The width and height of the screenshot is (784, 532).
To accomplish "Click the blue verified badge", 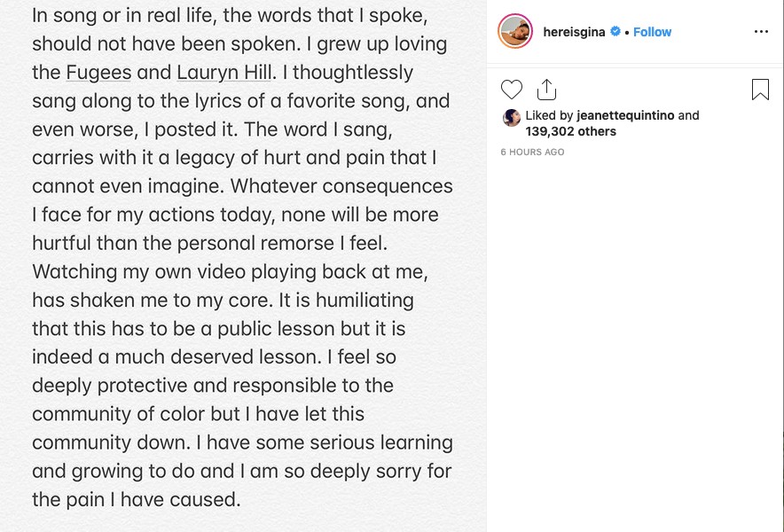I will [x=615, y=31].
